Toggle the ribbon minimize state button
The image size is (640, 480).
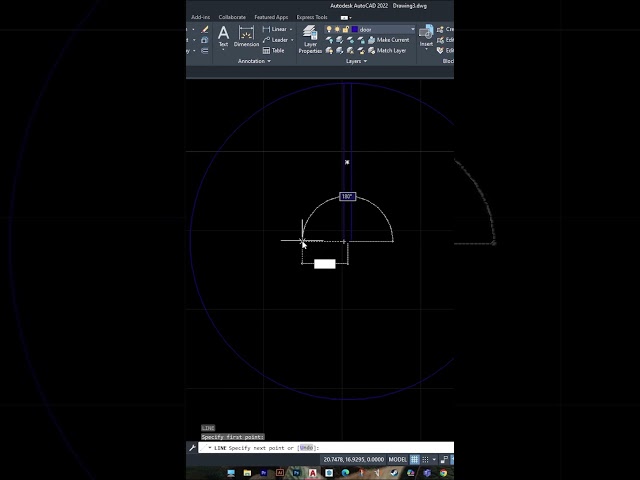(x=344, y=18)
